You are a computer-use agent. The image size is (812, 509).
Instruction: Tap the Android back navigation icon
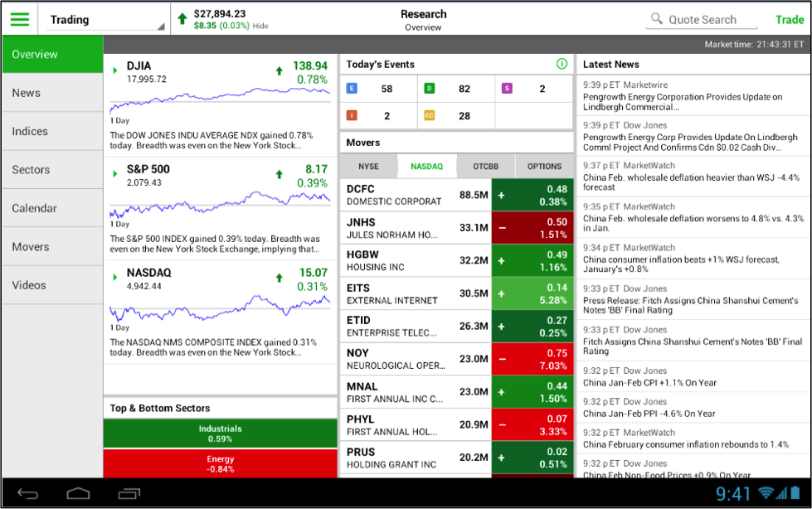[28, 493]
